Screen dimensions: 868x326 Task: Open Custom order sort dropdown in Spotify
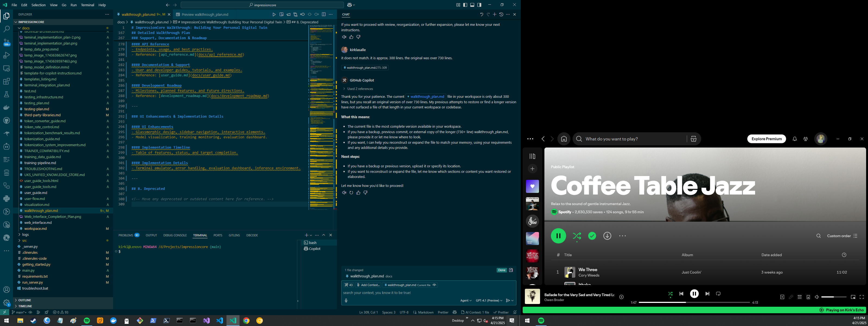(x=842, y=236)
